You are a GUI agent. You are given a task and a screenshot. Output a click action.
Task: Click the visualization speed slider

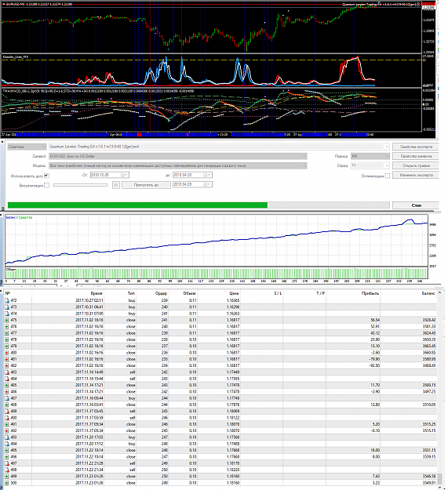[x=80, y=185]
